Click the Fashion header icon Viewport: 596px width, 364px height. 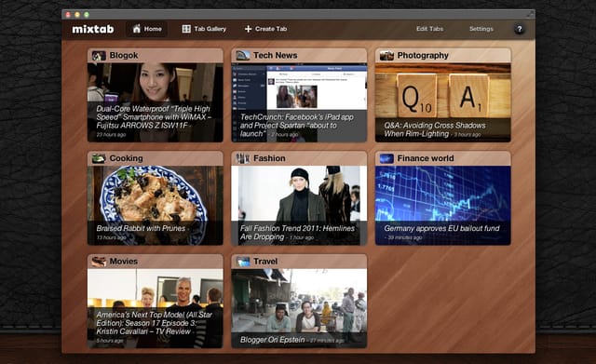[x=243, y=158]
